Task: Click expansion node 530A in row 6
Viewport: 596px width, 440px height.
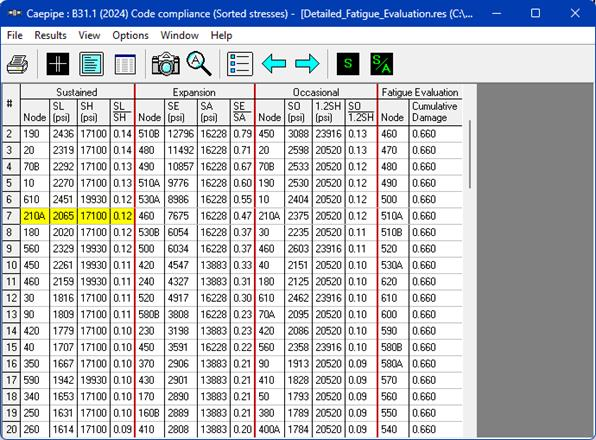Action: point(150,199)
